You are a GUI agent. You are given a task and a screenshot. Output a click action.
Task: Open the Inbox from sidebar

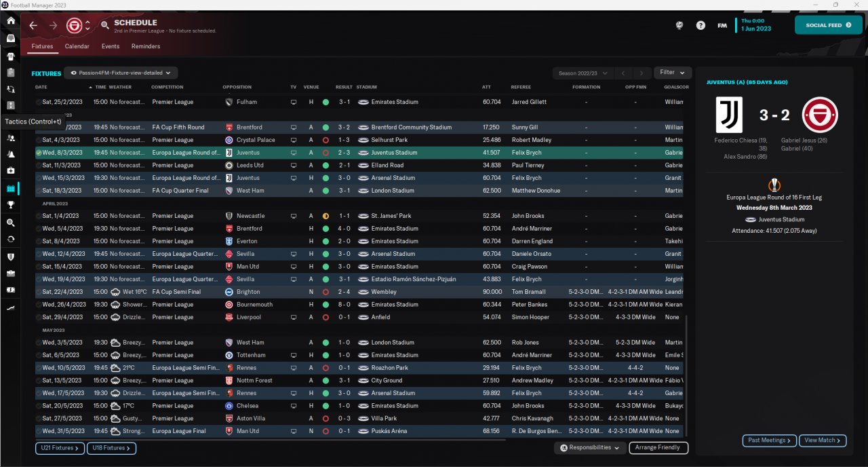click(11, 39)
